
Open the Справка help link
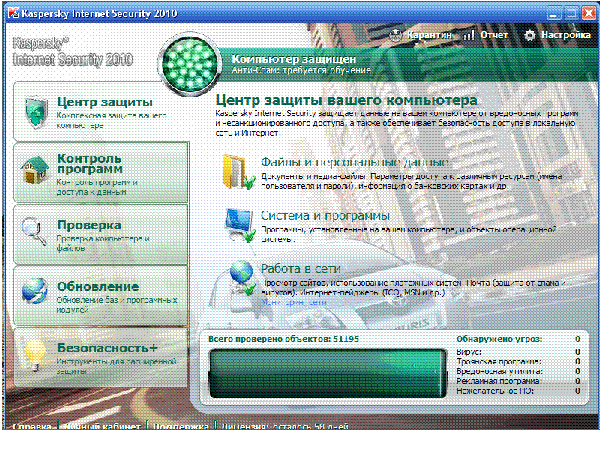pyautogui.click(x=32, y=426)
